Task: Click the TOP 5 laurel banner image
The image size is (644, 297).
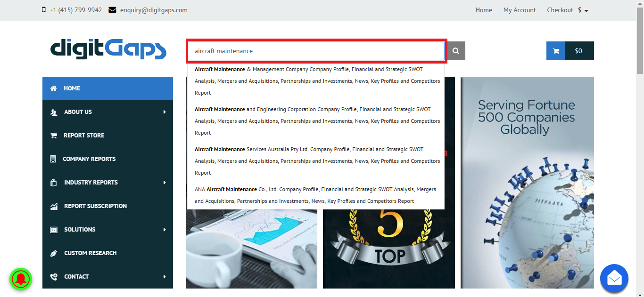Action: 389,249
